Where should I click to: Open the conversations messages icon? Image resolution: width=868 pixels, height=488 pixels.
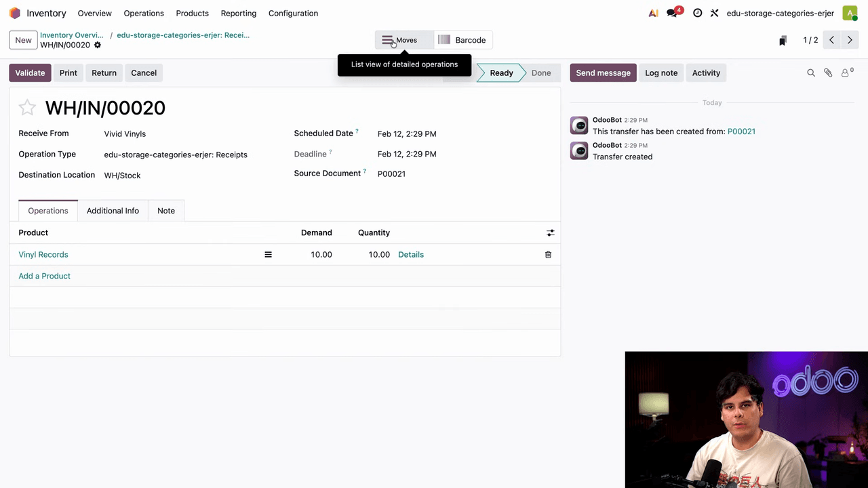(673, 13)
